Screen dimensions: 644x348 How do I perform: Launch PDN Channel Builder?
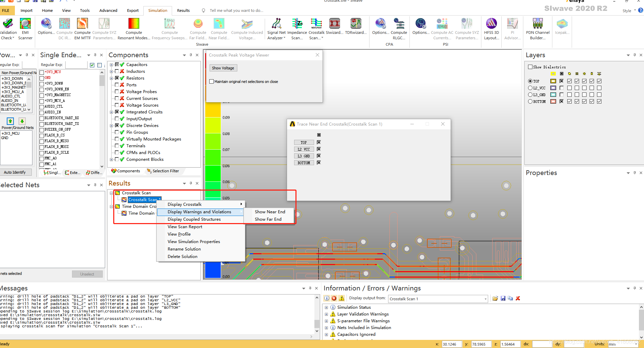coord(538,29)
